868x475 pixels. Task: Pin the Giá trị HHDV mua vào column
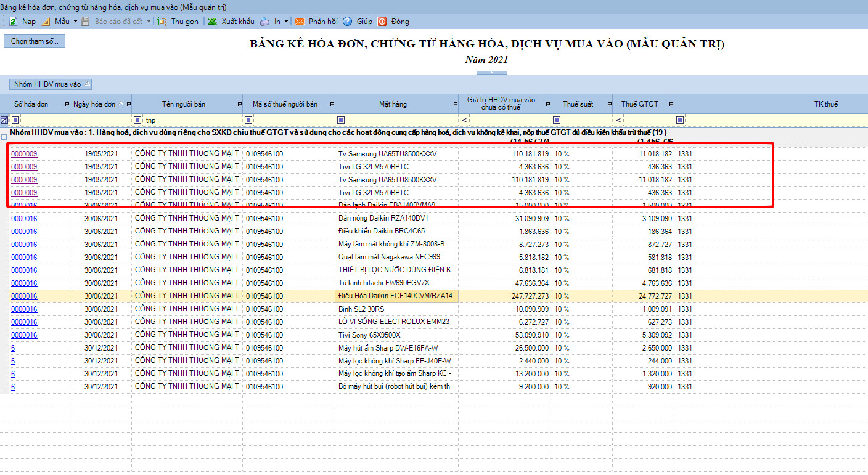pos(547,104)
